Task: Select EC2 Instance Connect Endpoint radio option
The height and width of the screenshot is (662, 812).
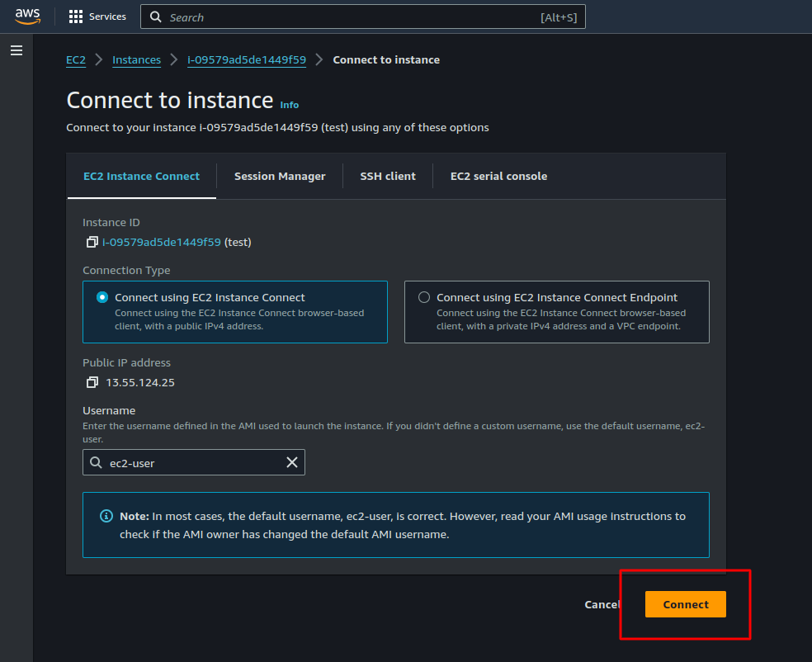Action: click(x=424, y=298)
